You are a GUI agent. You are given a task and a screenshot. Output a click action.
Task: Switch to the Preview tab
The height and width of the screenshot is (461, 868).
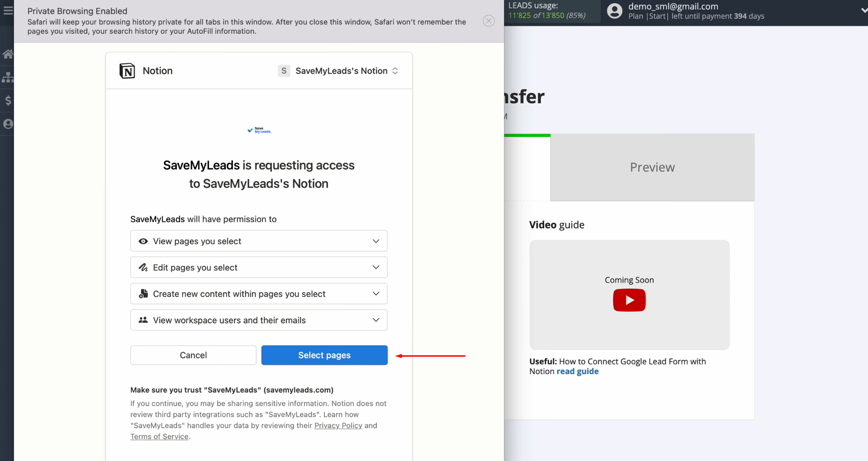(x=652, y=167)
